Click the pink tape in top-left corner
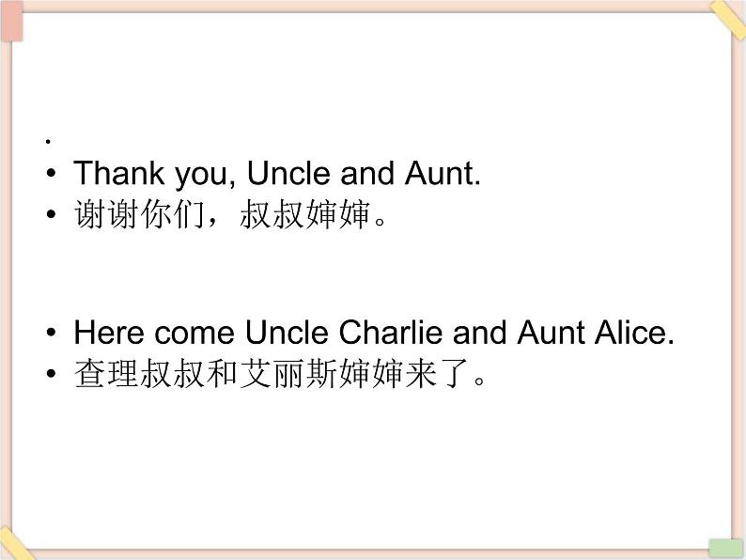Image resolution: width=746 pixels, height=560 pixels. (12, 22)
